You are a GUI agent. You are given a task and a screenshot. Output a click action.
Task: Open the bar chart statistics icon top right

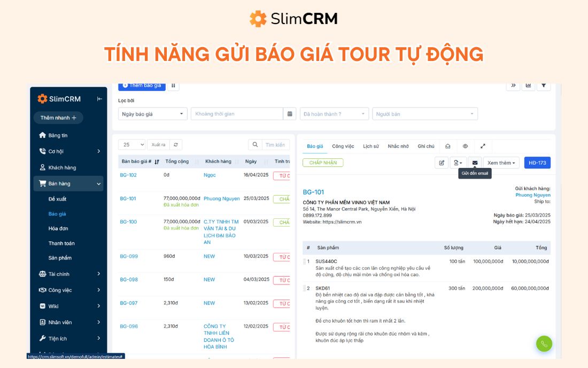[528, 86]
